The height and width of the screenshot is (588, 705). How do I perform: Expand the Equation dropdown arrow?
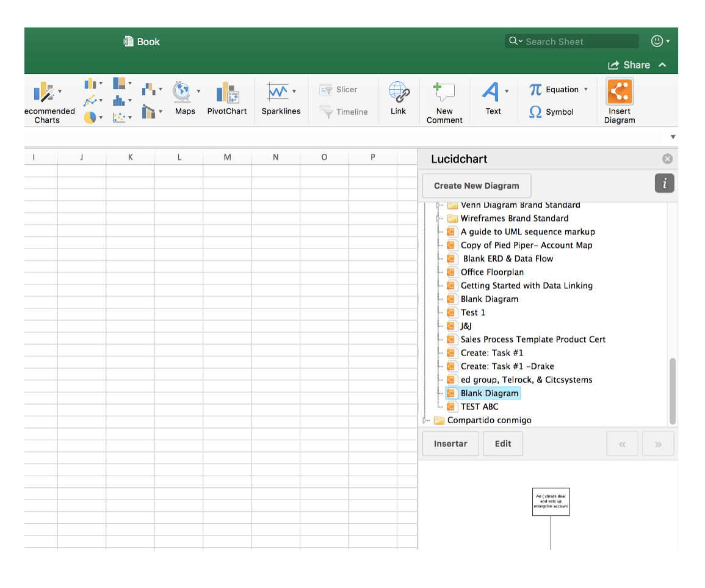point(586,90)
